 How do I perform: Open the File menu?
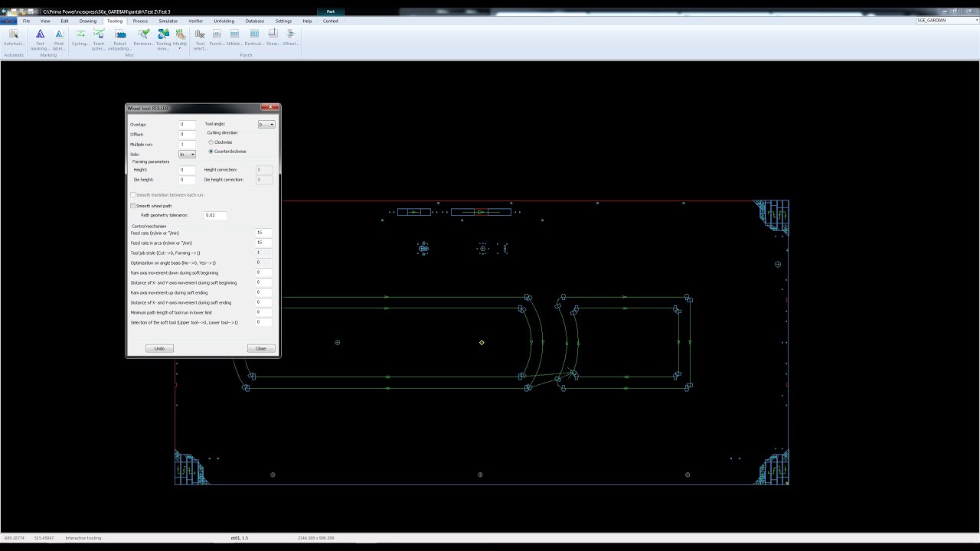26,21
